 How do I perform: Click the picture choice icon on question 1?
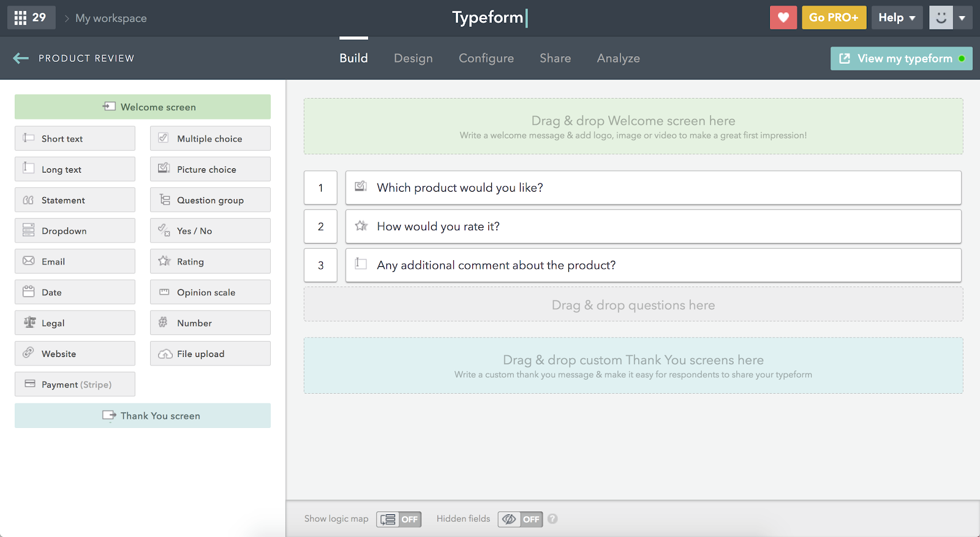click(x=361, y=186)
